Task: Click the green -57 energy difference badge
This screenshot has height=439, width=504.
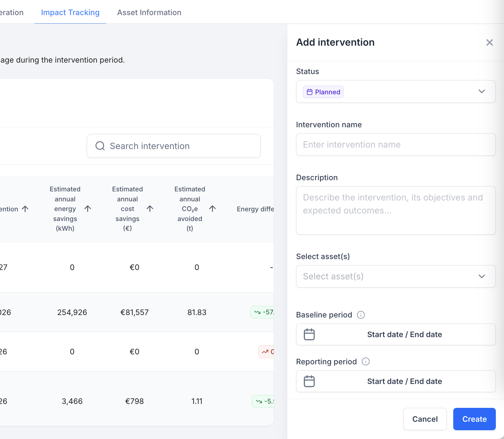Action: pos(262,312)
